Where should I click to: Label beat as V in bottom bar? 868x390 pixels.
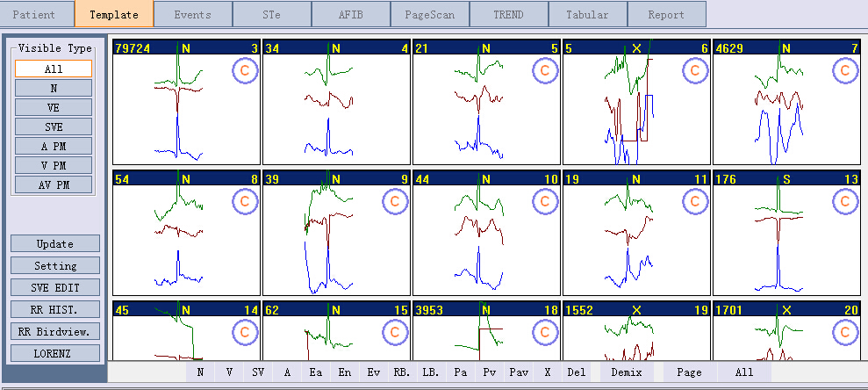(x=229, y=372)
